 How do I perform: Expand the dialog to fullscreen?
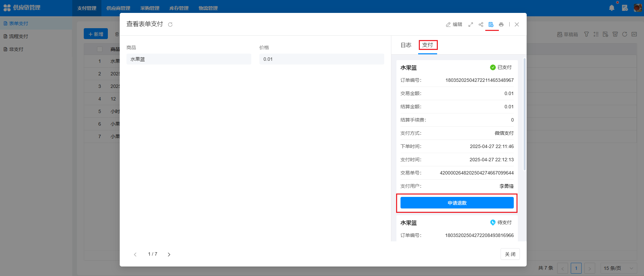click(471, 24)
